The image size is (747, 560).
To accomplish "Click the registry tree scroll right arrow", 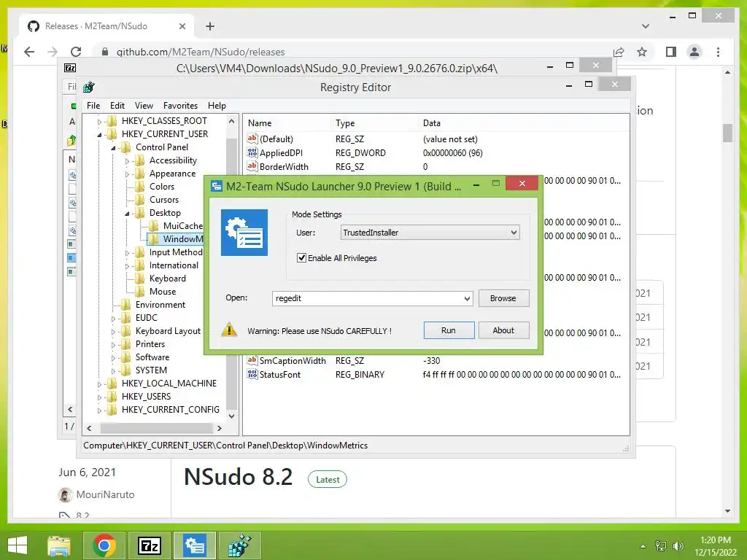I will click(219, 428).
